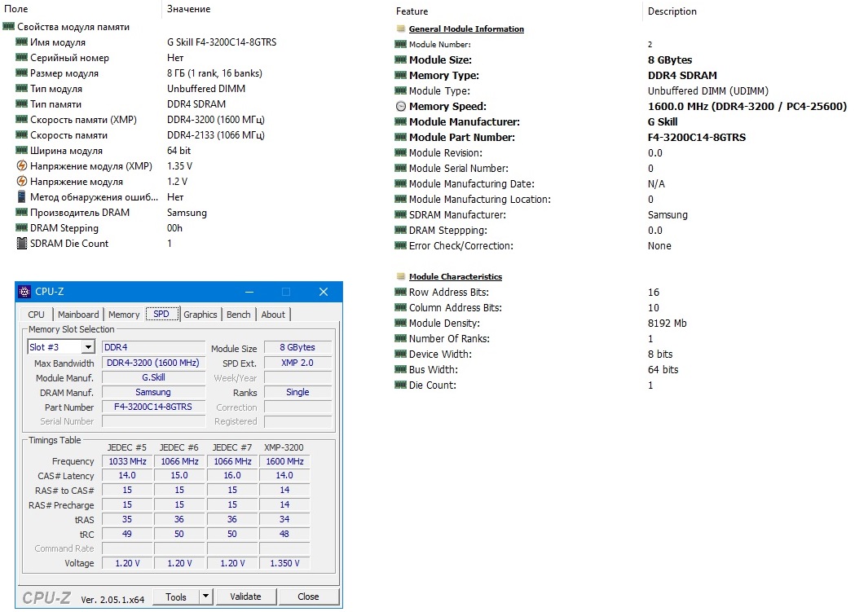The image size is (868, 612).
Task: Click the 'Поле' column header
Action: (15, 9)
